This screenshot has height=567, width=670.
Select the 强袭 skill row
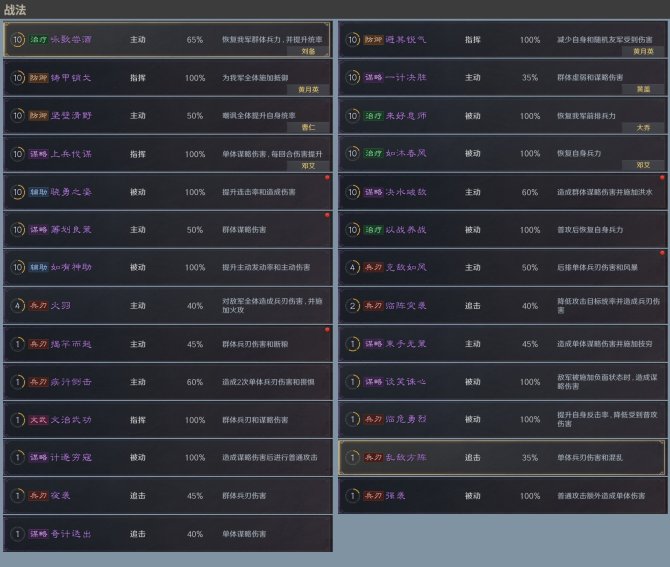tap(502, 496)
